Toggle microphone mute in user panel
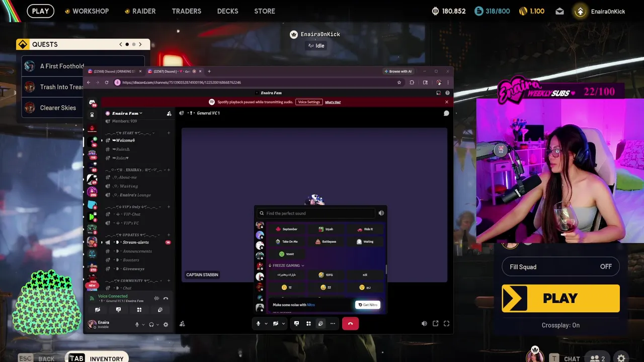This screenshot has height=362, width=644. 137,325
